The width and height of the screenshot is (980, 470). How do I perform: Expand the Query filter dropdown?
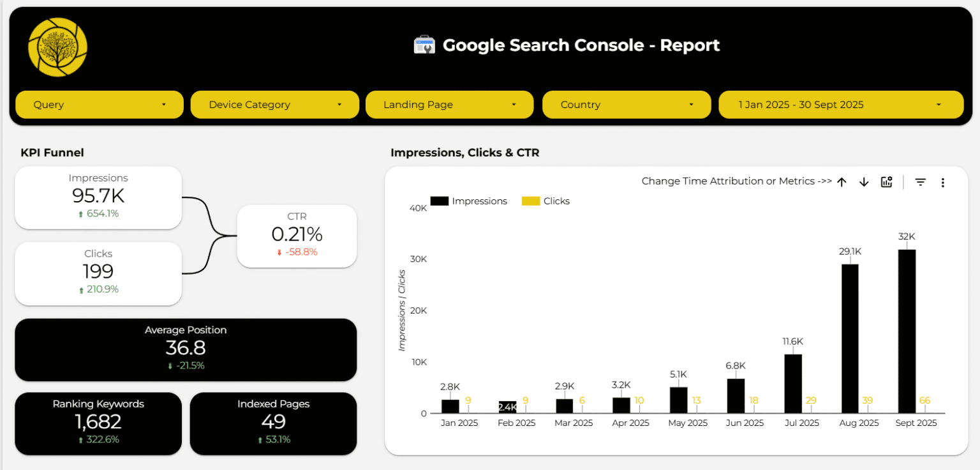pyautogui.click(x=99, y=105)
